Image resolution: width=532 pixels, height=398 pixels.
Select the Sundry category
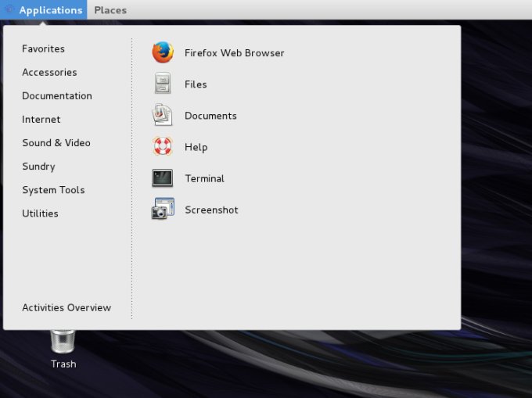coord(38,166)
